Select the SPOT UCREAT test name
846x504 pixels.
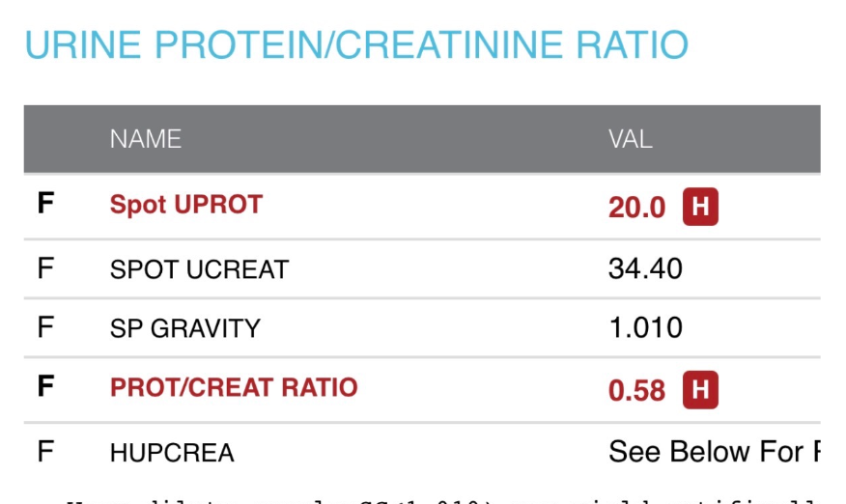point(199,268)
